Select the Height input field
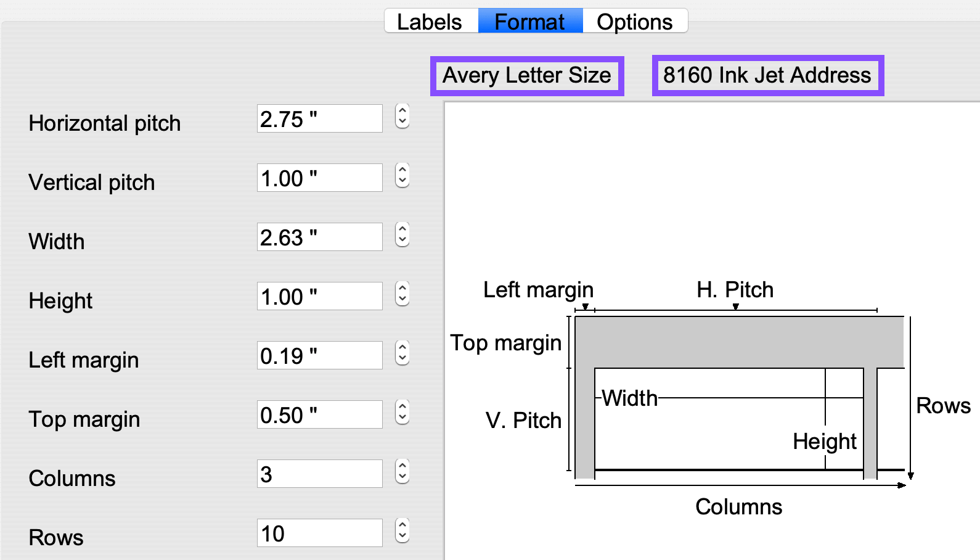 pos(319,296)
